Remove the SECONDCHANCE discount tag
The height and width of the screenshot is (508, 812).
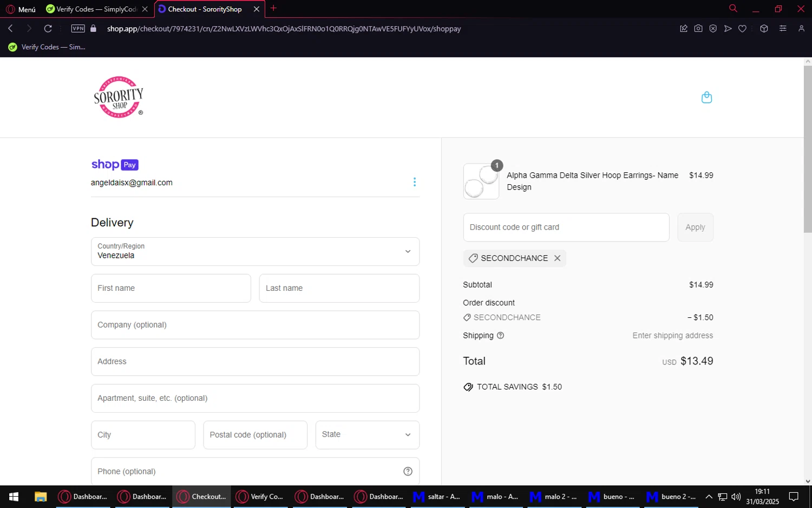tap(557, 258)
